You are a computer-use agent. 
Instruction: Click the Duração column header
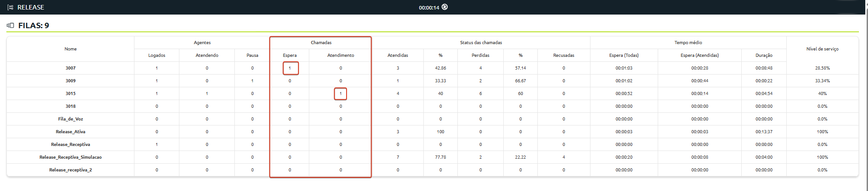[x=764, y=55]
